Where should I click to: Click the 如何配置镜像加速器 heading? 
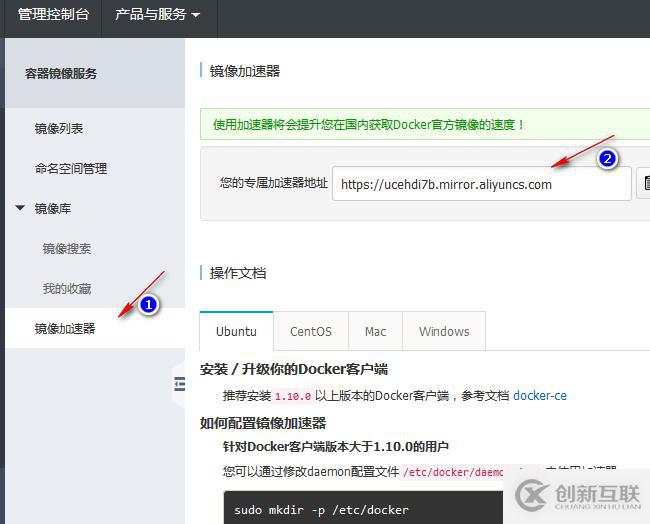pyautogui.click(x=263, y=423)
